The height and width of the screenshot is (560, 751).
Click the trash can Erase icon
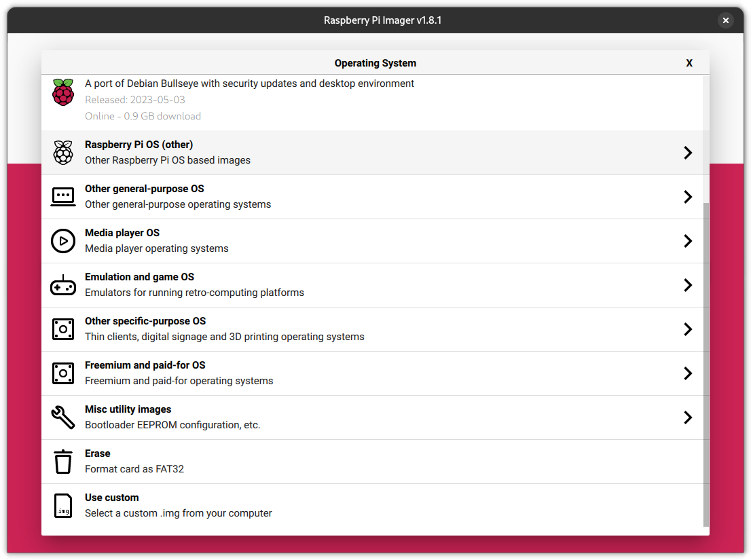click(x=63, y=462)
